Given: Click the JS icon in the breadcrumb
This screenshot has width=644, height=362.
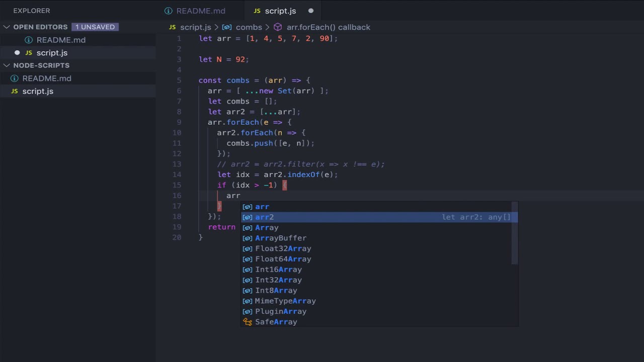Looking at the screenshot, I should tap(173, 27).
